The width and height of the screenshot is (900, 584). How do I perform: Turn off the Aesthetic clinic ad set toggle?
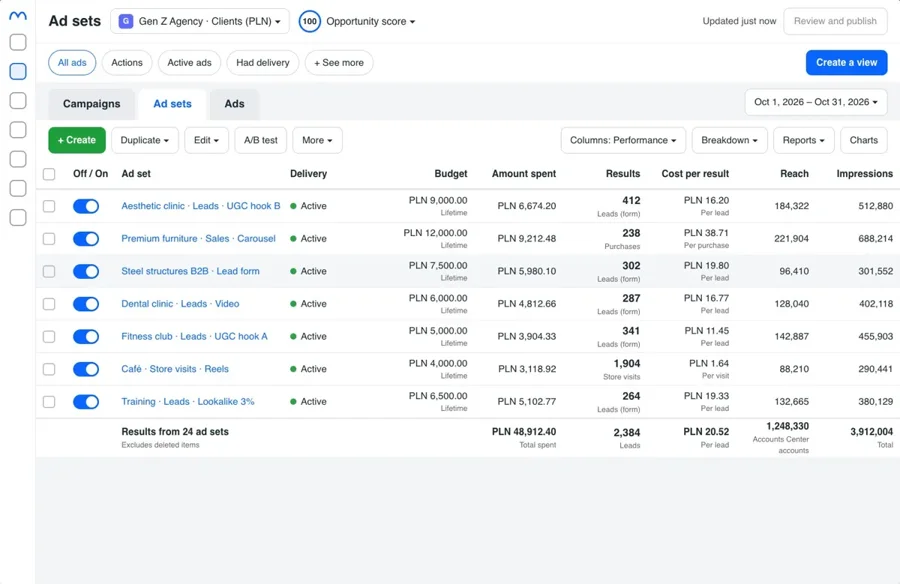click(x=86, y=206)
